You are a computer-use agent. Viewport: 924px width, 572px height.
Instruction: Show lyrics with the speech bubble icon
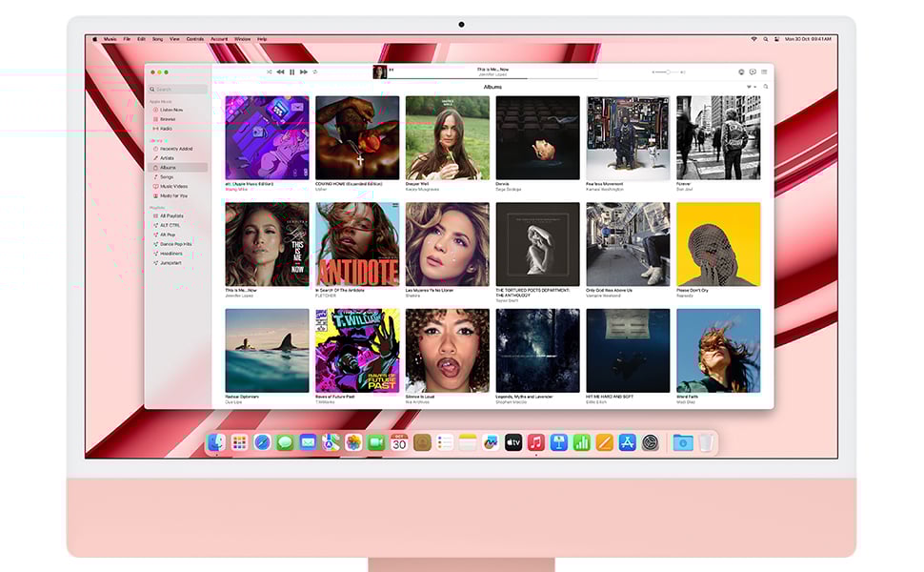[753, 71]
